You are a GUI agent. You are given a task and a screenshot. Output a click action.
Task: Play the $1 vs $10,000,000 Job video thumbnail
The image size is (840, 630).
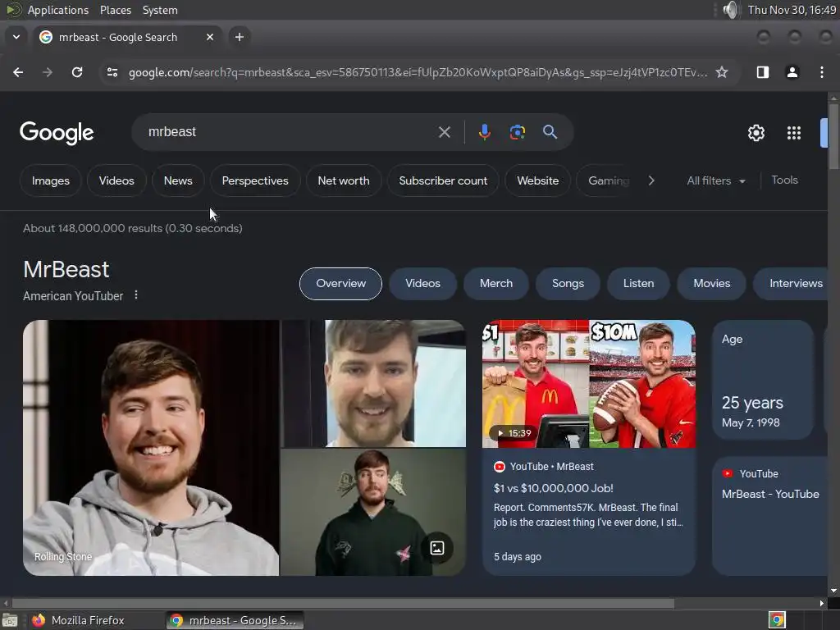(589, 384)
